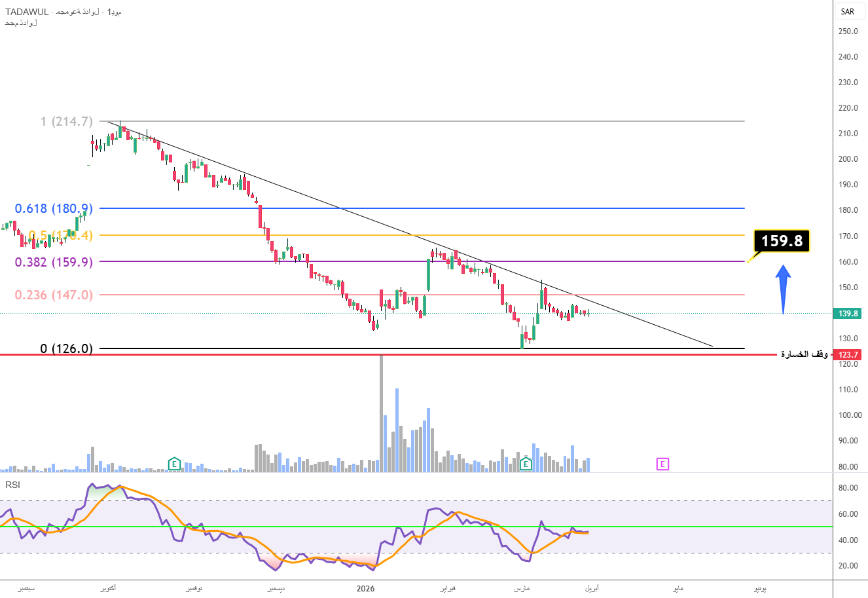Click the purple upcoming earnings E icon
The image size is (868, 598).
pyautogui.click(x=662, y=464)
